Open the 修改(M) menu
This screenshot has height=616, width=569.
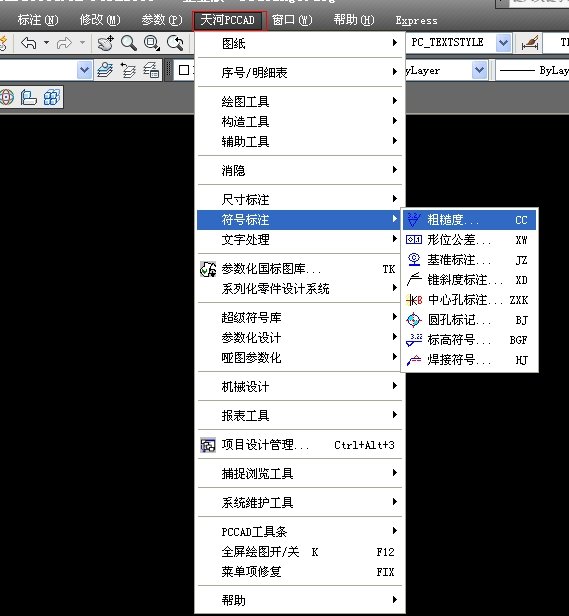pyautogui.click(x=100, y=20)
